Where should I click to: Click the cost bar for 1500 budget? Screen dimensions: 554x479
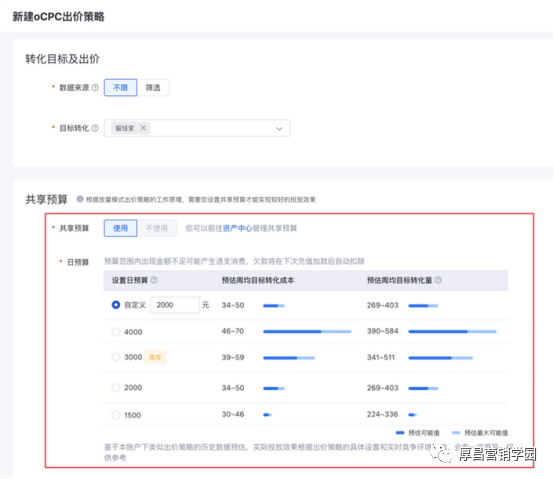[x=267, y=415]
